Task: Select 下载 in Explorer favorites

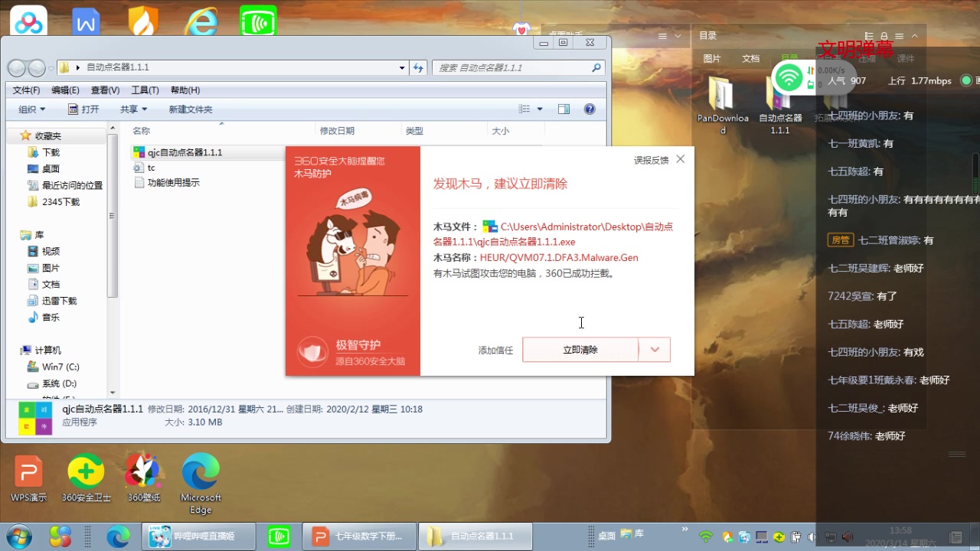Action: tap(51, 152)
